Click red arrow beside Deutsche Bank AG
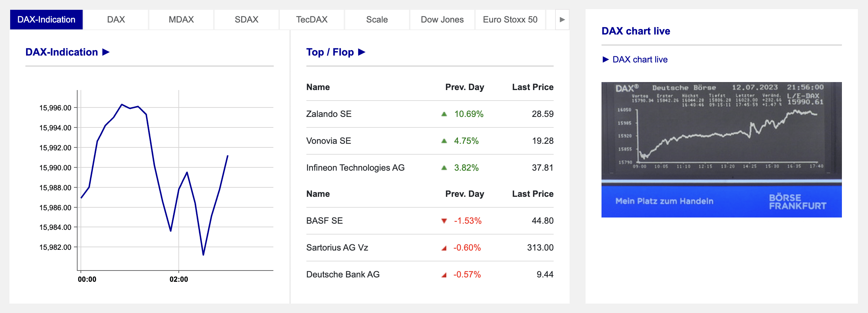This screenshot has width=868, height=313. 444,275
